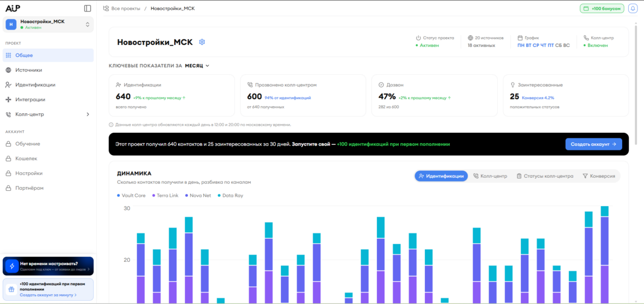Open the Новостройки_МСК project switcher
644x304 pixels.
click(48, 24)
